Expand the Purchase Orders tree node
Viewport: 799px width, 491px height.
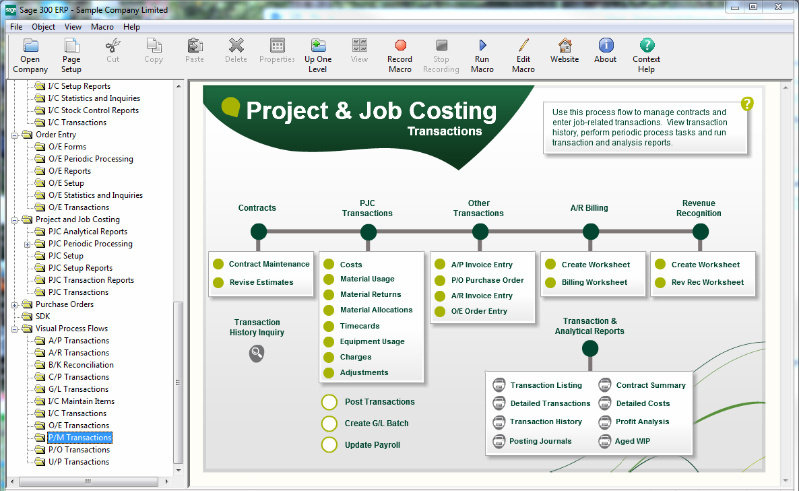[15, 305]
